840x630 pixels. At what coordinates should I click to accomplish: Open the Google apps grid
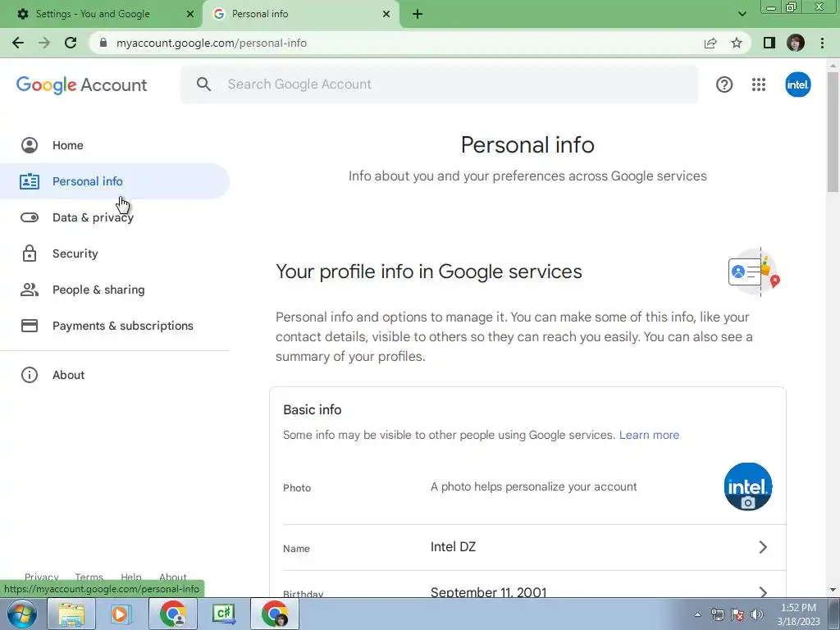pyautogui.click(x=759, y=84)
